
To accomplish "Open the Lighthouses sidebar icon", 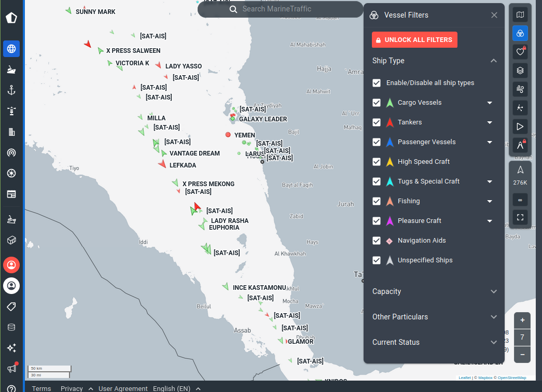I will pos(11,111).
